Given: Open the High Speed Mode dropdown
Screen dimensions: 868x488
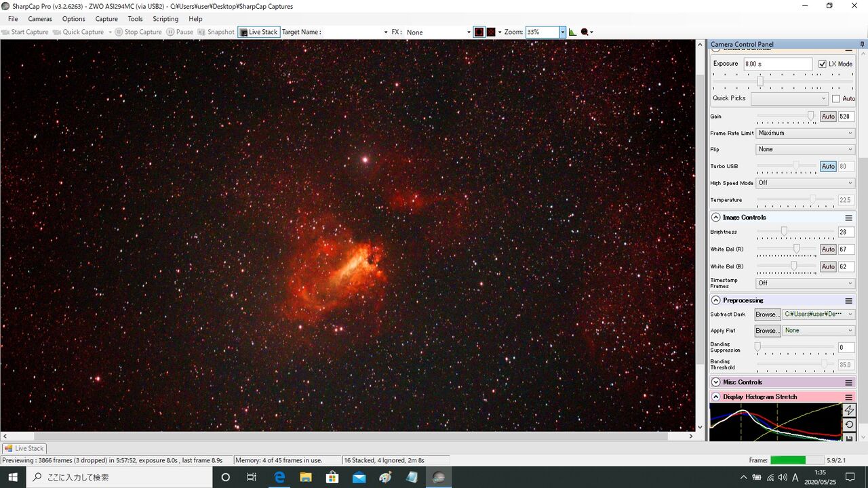Looking at the screenshot, I should point(806,183).
